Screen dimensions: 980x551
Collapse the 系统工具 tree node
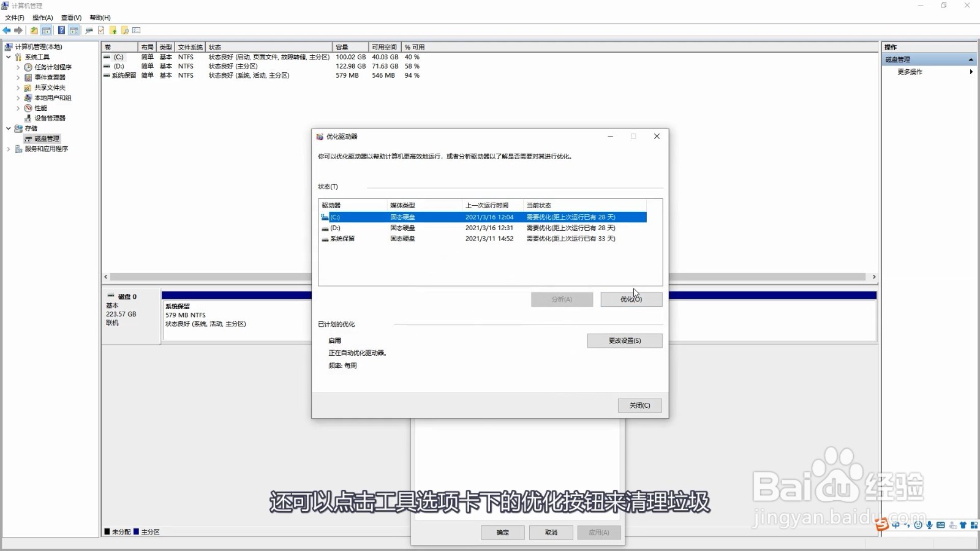(9, 57)
